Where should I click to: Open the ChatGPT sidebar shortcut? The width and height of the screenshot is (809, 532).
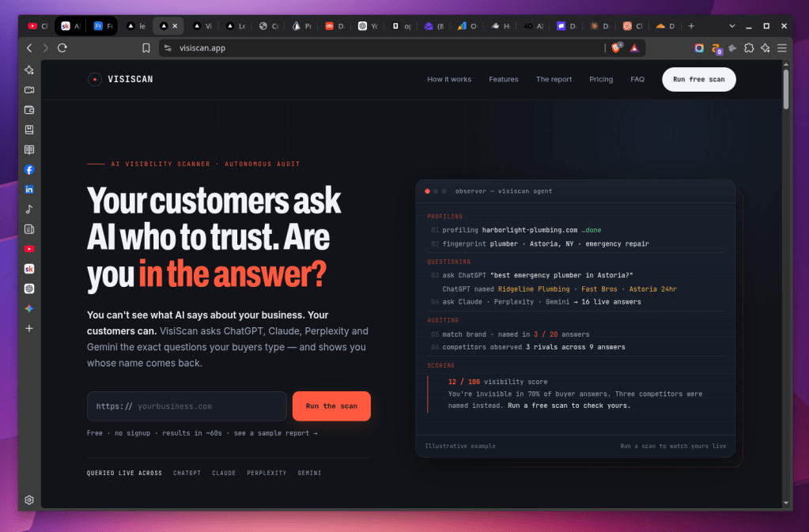[29, 289]
